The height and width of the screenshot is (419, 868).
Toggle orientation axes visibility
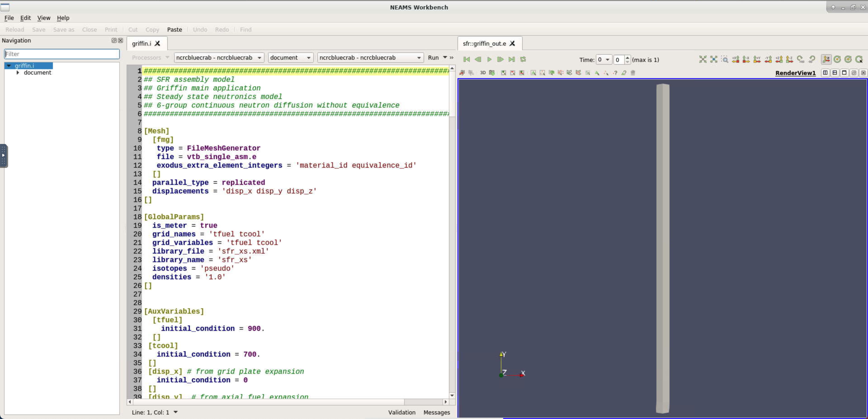click(x=826, y=59)
